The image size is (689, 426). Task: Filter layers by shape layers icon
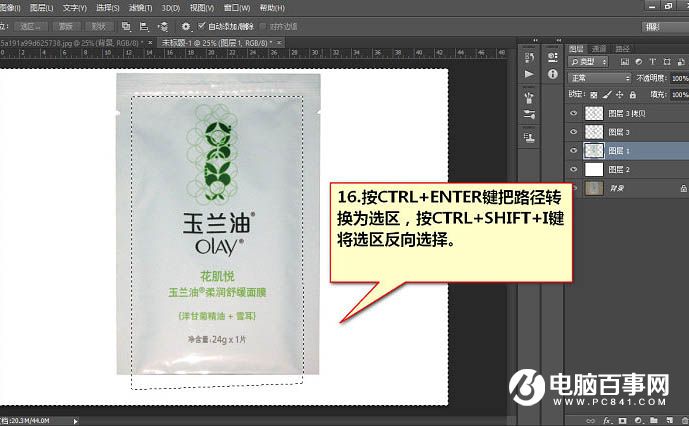[x=667, y=62]
